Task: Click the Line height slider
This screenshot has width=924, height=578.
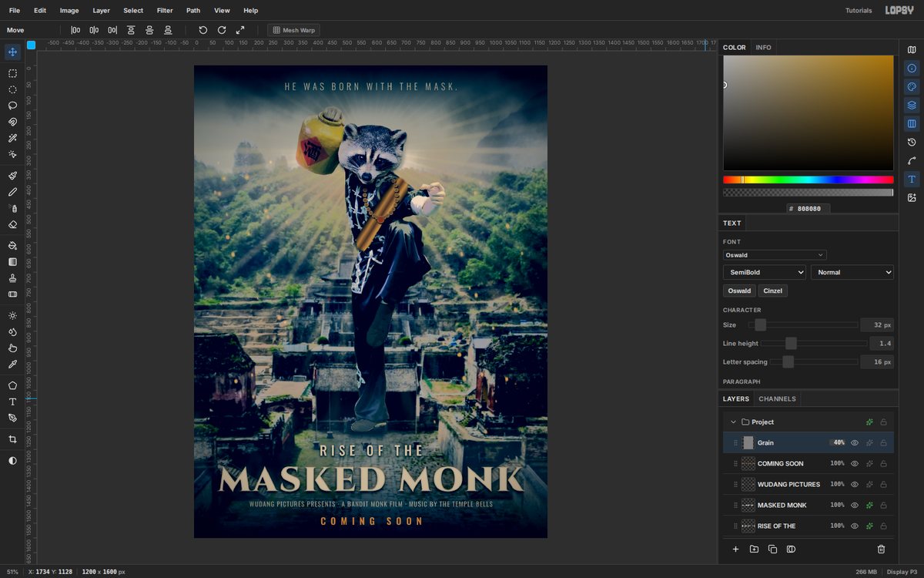Action: [815, 344]
